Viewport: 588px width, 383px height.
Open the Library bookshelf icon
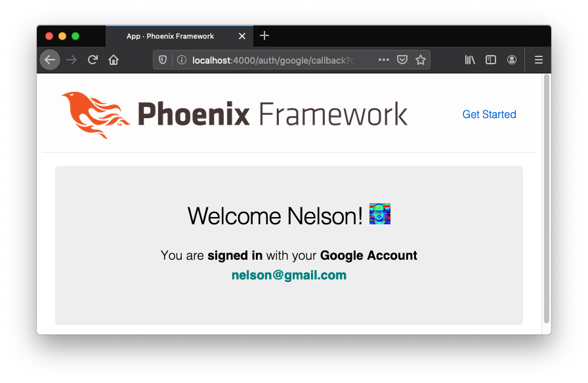[470, 60]
